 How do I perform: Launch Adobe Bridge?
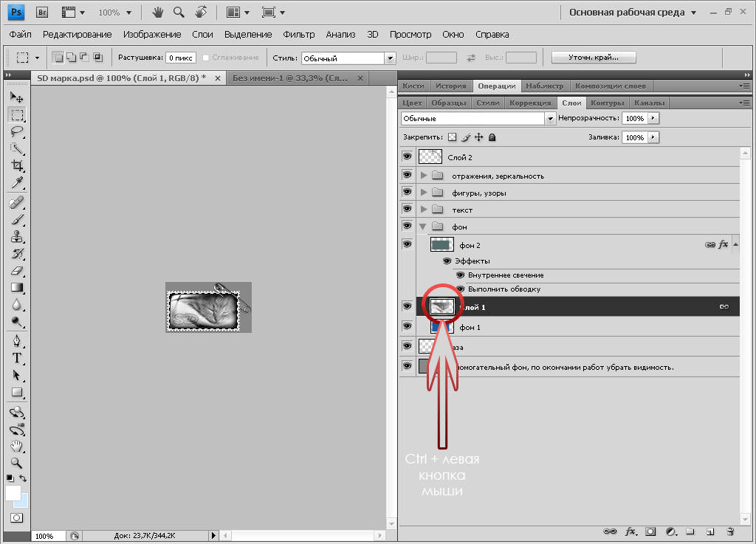[x=42, y=13]
